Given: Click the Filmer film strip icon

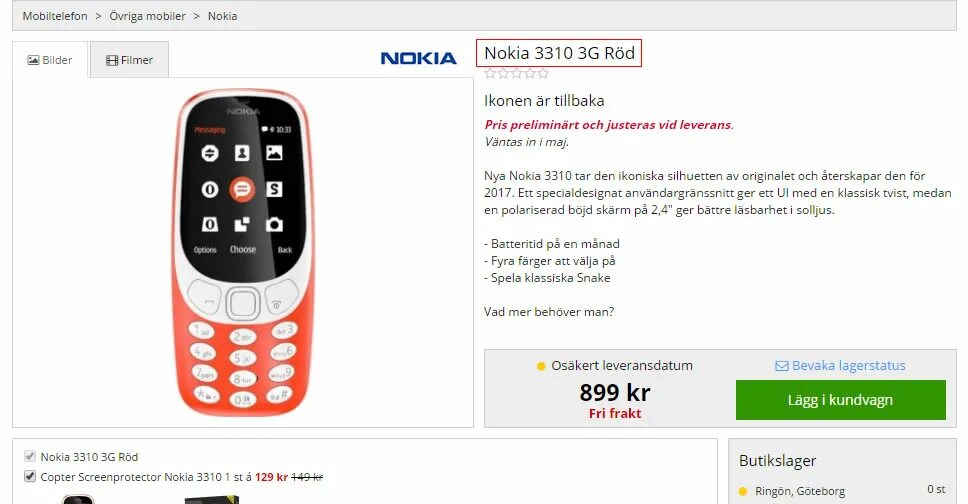Looking at the screenshot, I should [x=112, y=60].
